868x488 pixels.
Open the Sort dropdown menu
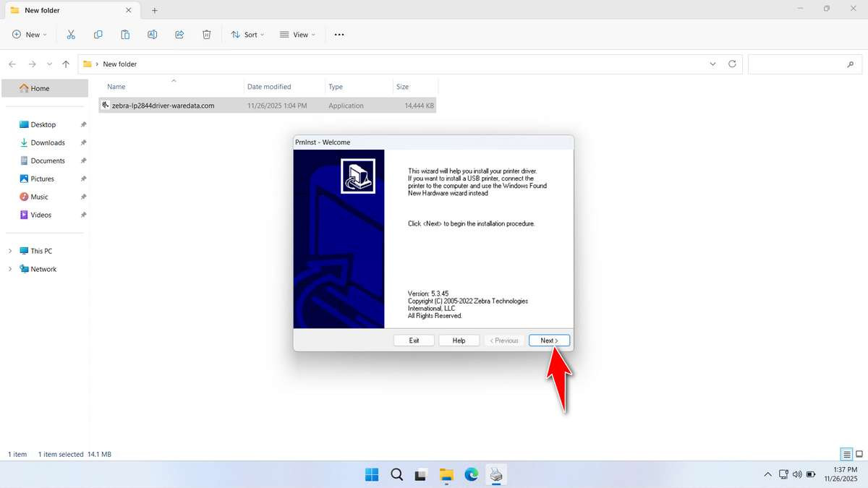click(x=247, y=34)
